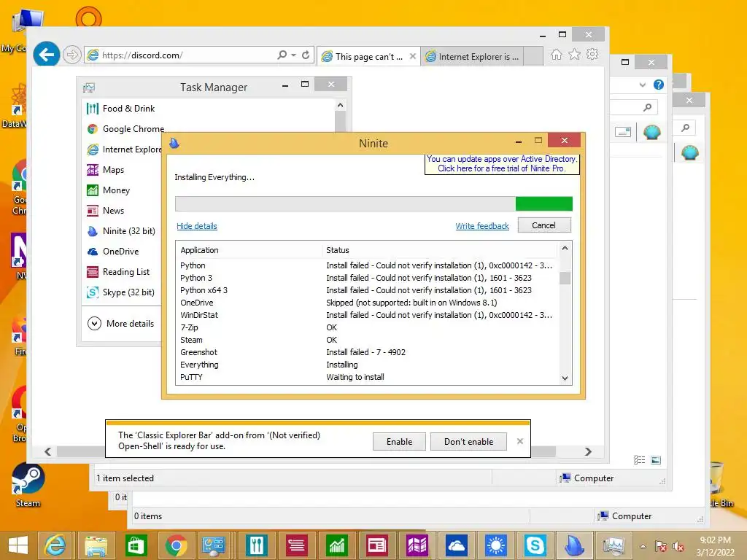Open the Weather taskbar icon
The image size is (747, 560).
click(496, 545)
